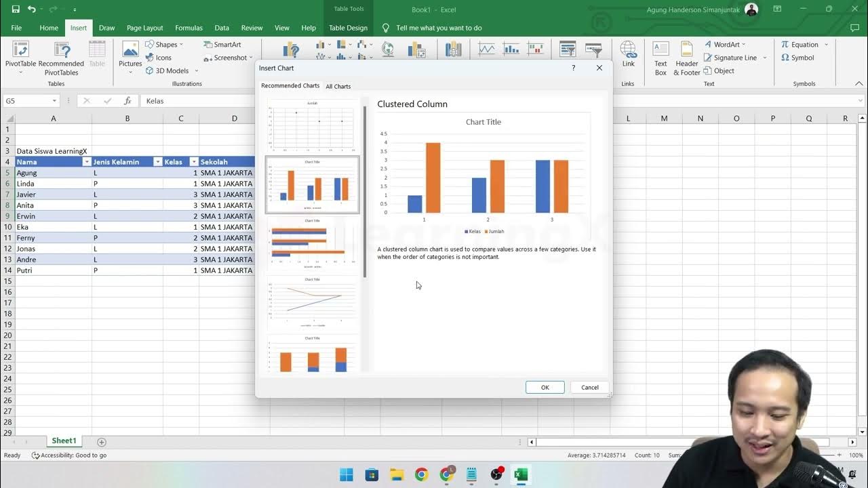Click the chart list vertical scrollbar
Image resolution: width=868 pixels, height=488 pixels.
point(366,191)
